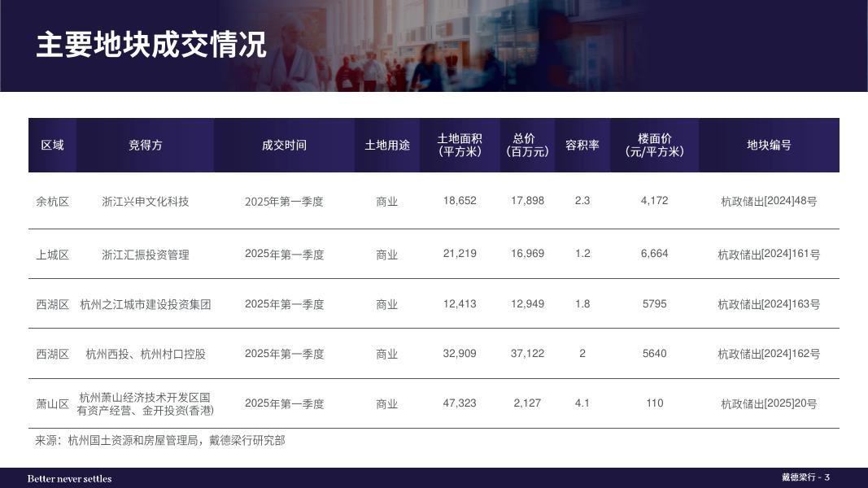The height and width of the screenshot is (488, 868).
Task: Click the total price value 12,949
Action: click(x=527, y=303)
